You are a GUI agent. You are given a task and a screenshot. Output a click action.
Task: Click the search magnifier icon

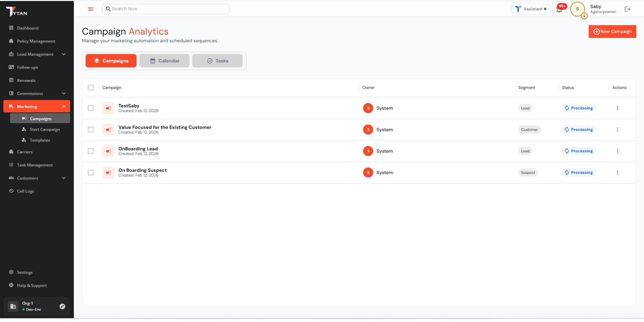click(108, 9)
